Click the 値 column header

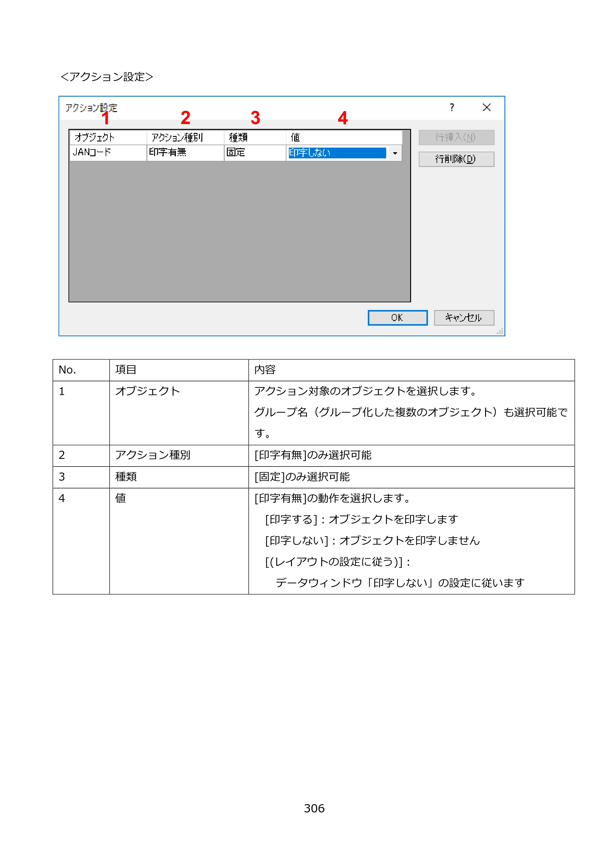pyautogui.click(x=344, y=137)
